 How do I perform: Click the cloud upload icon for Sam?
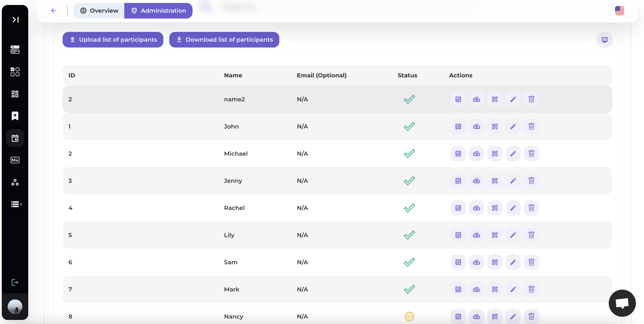[x=477, y=262]
